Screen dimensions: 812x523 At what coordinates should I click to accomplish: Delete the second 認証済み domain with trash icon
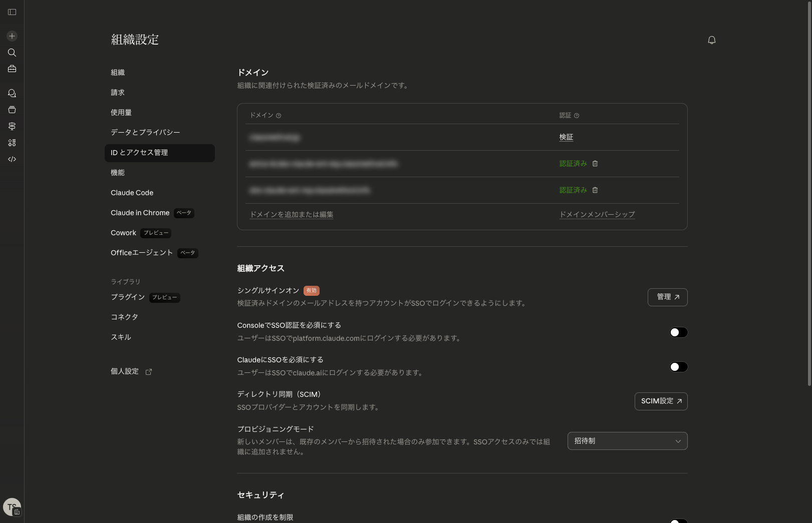pos(595,190)
